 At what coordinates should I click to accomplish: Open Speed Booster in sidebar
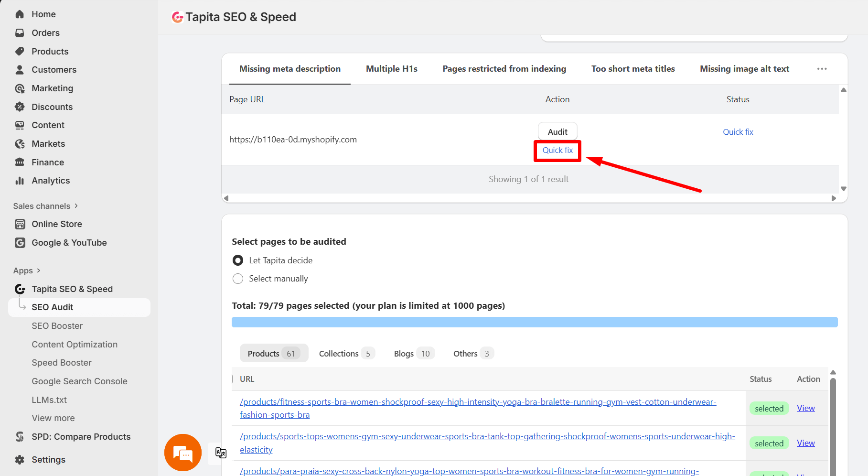[x=62, y=363]
